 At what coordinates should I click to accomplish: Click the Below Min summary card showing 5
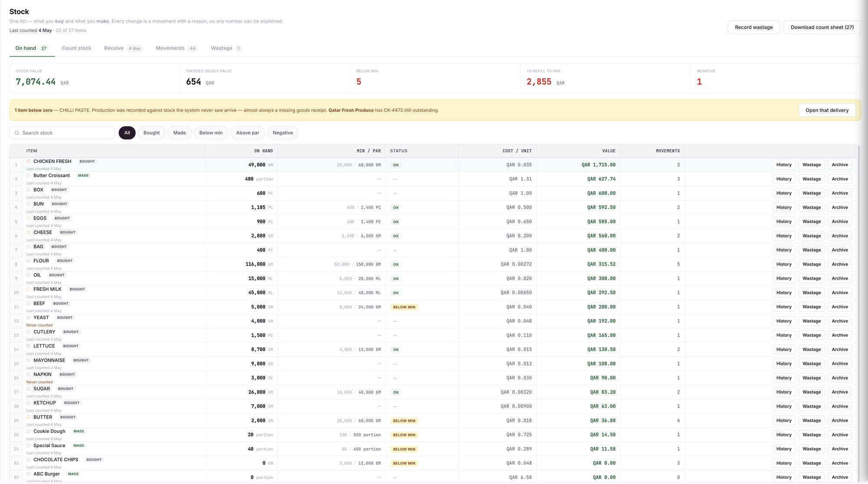[x=435, y=78]
